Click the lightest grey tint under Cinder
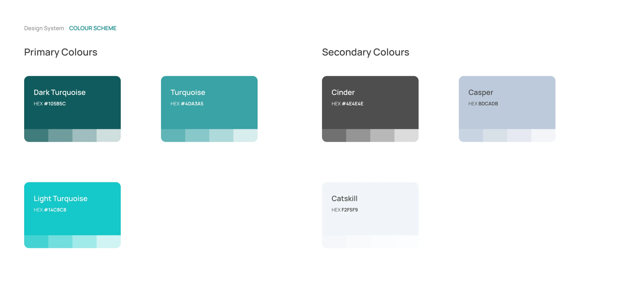 pos(407,135)
